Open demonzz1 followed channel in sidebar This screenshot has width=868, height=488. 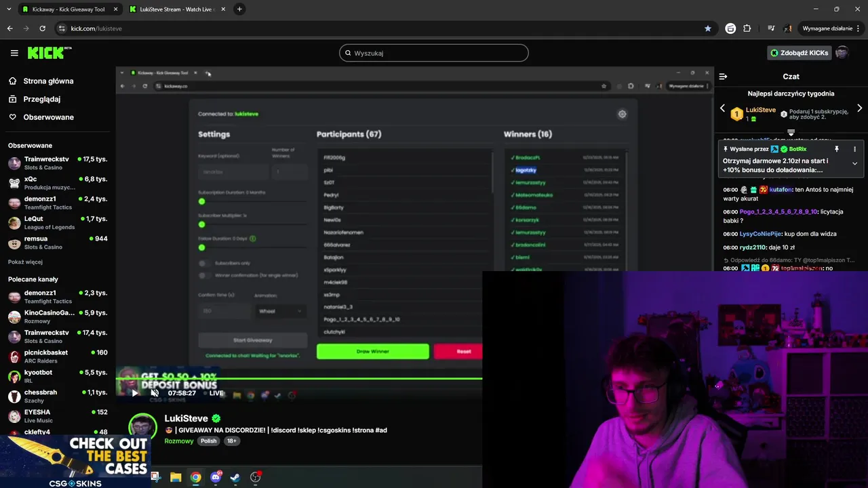point(58,203)
